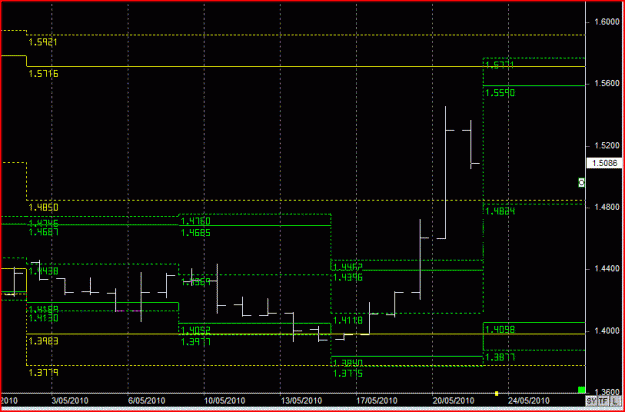Click the 1.4396 green level label
The height and width of the screenshot is (412, 625).
348,278
